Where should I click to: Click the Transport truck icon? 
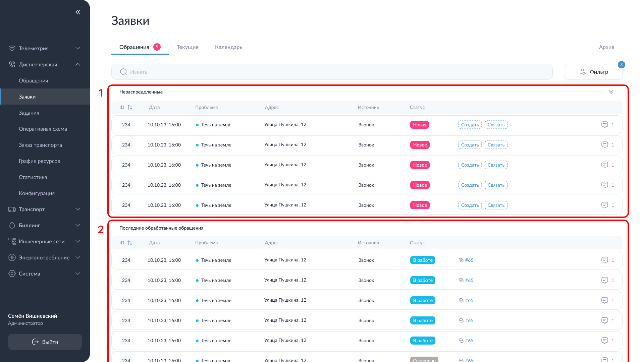(12, 209)
